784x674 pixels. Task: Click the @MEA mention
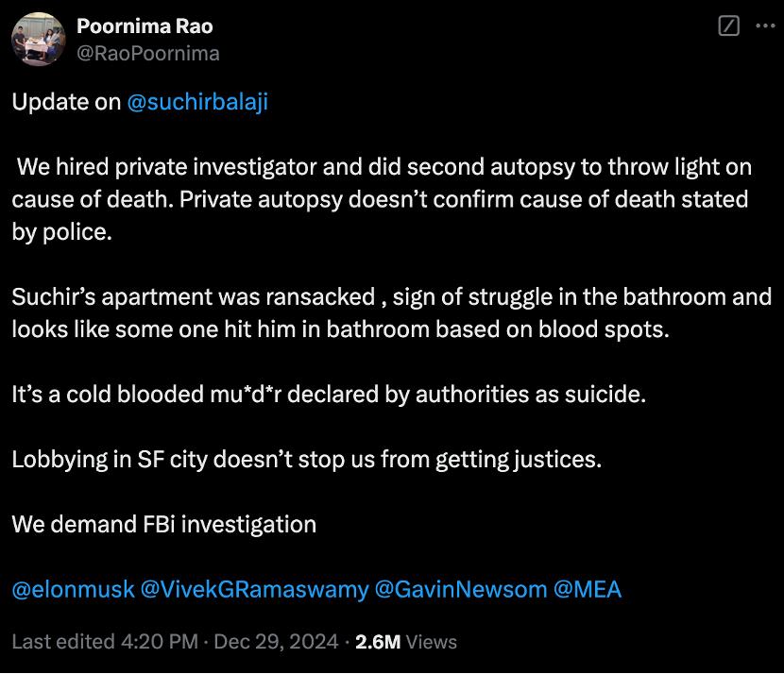point(587,589)
